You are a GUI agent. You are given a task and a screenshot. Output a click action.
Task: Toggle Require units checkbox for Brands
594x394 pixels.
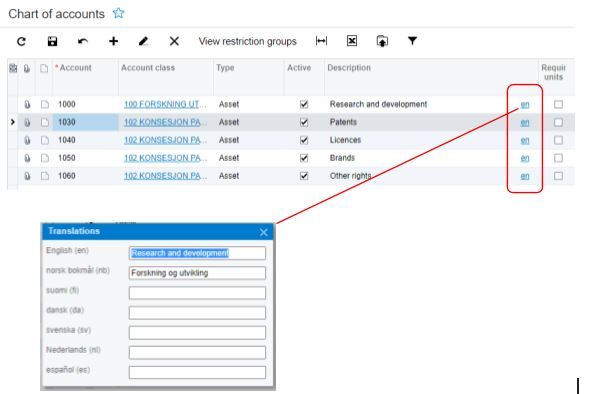pyautogui.click(x=558, y=158)
